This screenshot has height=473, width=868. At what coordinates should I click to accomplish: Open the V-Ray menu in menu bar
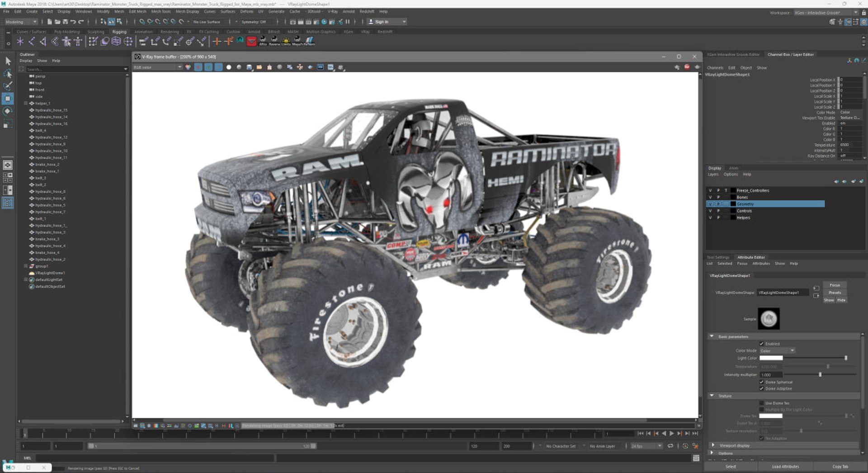click(333, 11)
